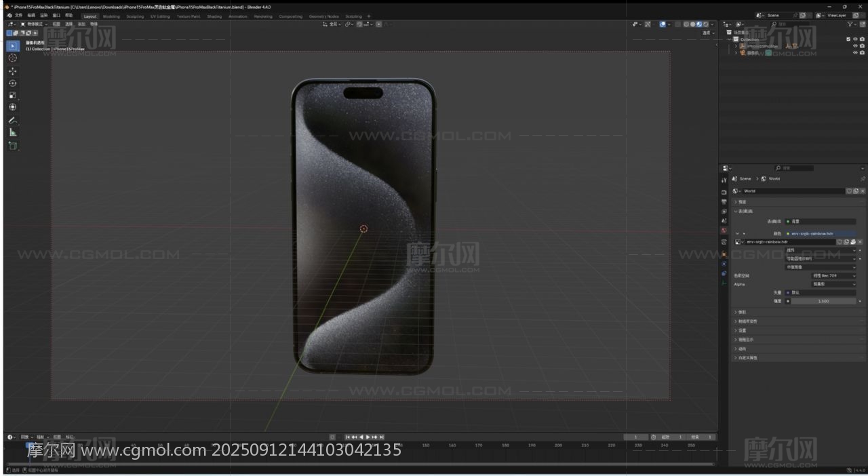Pick the Rotate tool
Image resolution: width=868 pixels, height=476 pixels.
[12, 83]
